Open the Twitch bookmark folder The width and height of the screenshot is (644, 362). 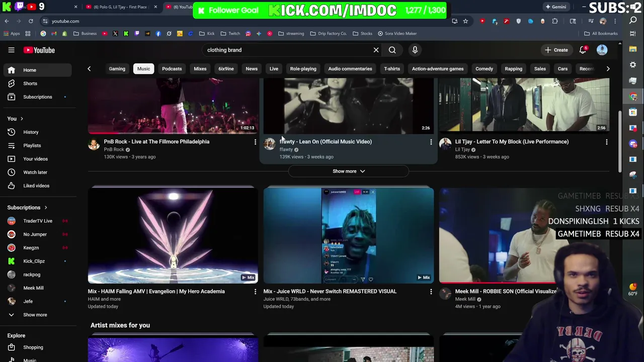(230, 34)
